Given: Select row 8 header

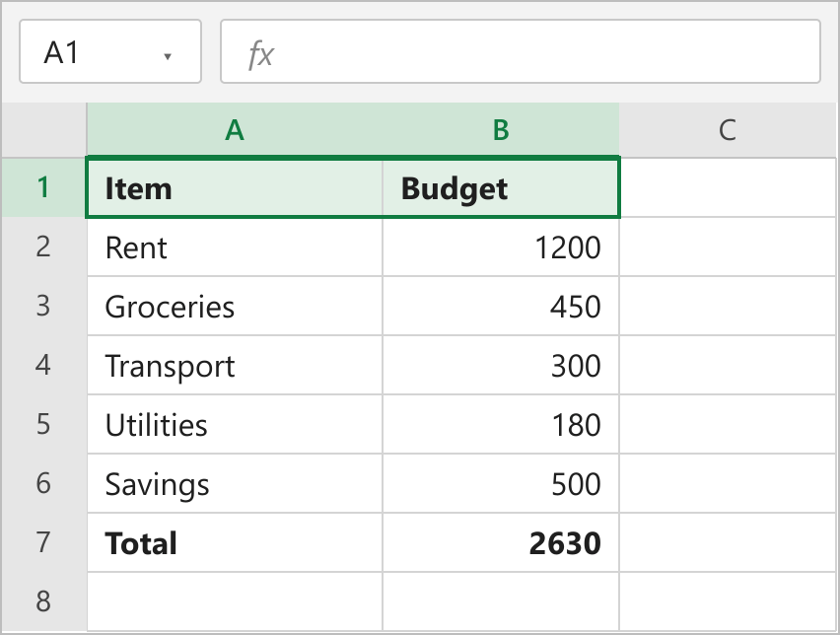Looking at the screenshot, I should pyautogui.click(x=44, y=601).
